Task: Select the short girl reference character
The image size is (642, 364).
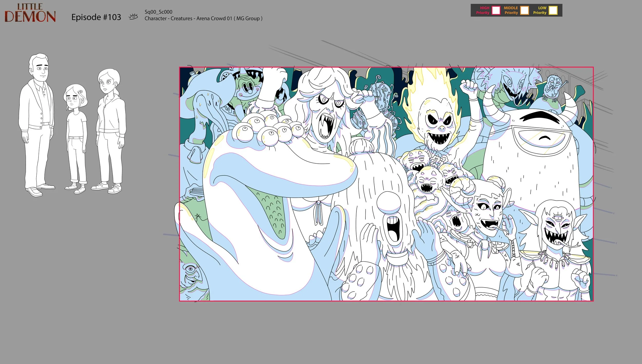Action: [x=75, y=139]
